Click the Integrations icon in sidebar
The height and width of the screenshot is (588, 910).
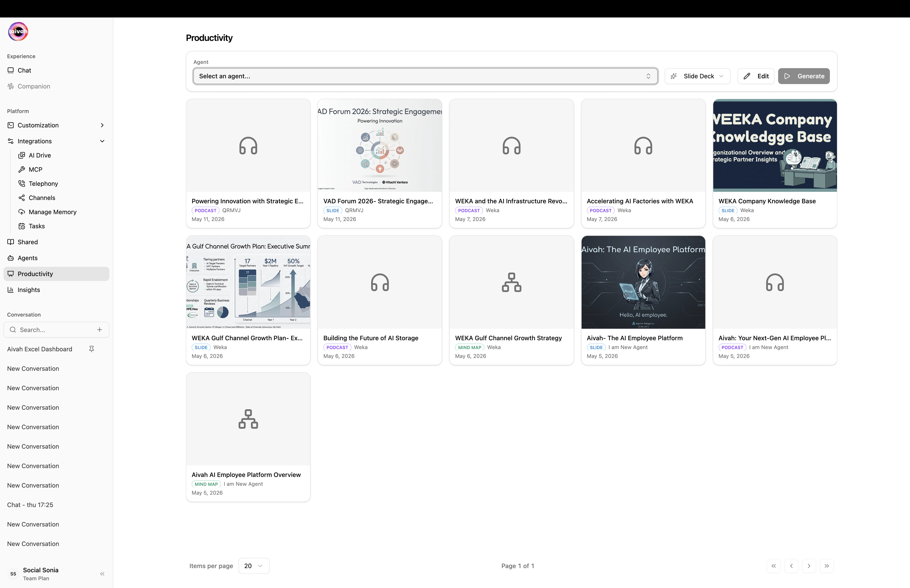click(11, 141)
